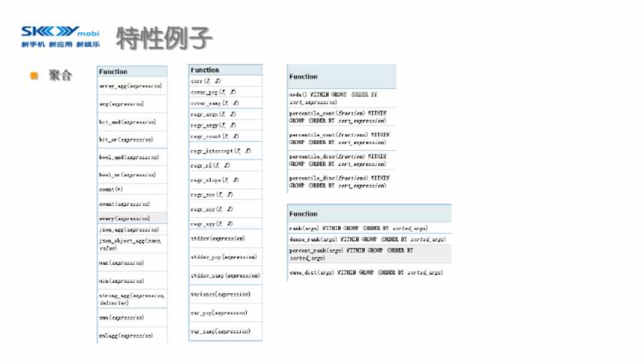The height and width of the screenshot is (362, 644).
Task: Click the SKY mobi logo
Action: (60, 36)
